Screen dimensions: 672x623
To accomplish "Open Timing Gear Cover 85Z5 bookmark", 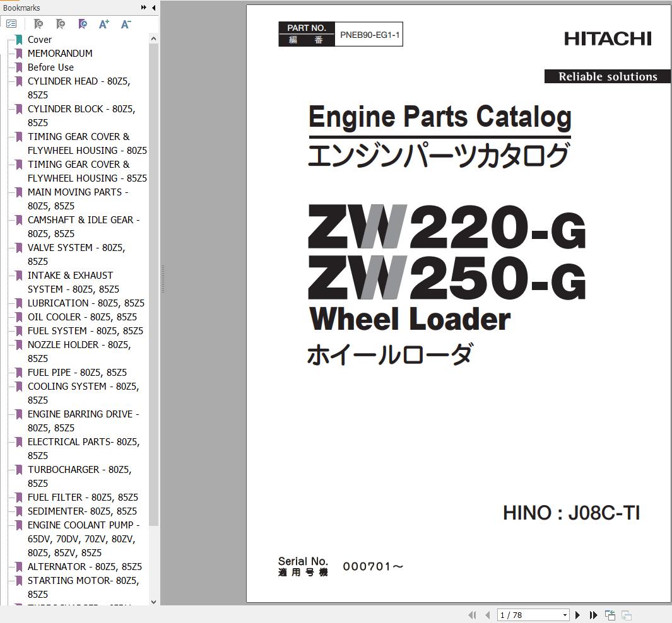I will pos(87,172).
